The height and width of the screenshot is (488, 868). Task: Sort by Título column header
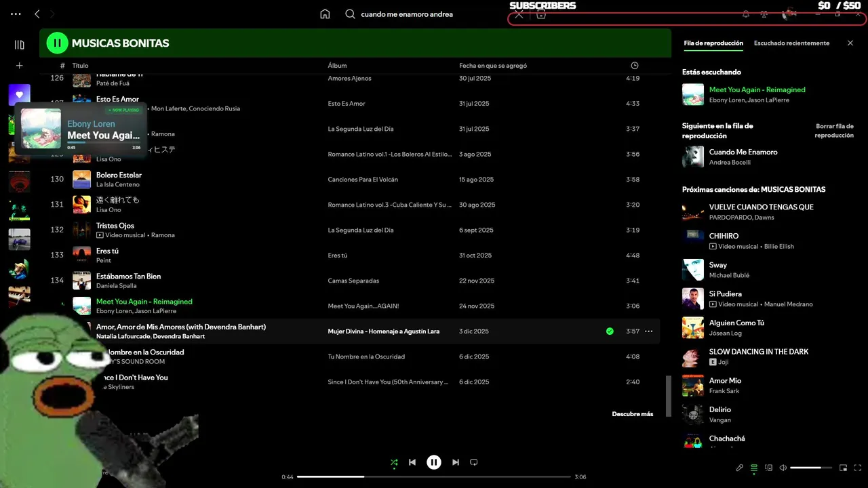[x=80, y=66]
